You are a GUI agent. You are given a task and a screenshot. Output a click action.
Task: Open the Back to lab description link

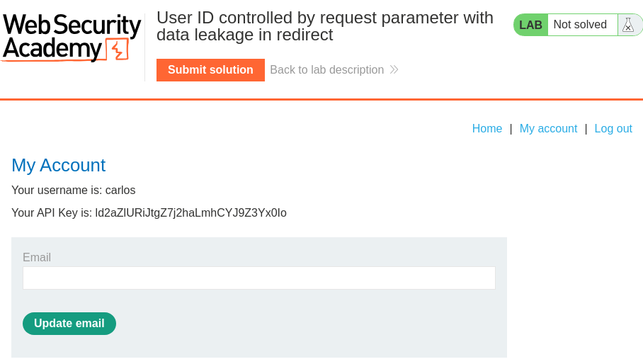coord(326,69)
